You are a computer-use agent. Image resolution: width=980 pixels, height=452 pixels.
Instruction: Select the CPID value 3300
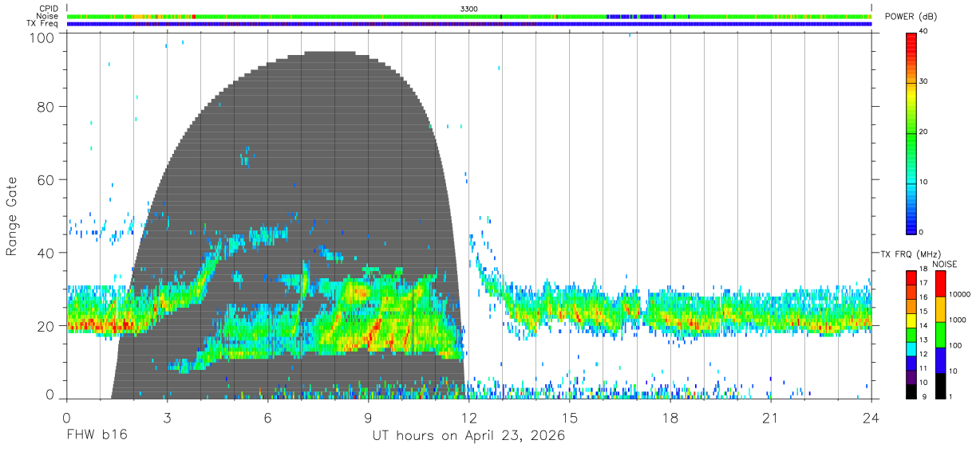point(469,8)
